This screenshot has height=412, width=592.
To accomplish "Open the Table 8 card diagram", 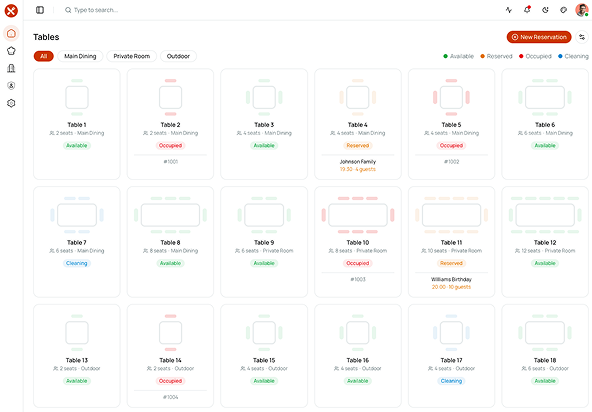I will coord(170,215).
